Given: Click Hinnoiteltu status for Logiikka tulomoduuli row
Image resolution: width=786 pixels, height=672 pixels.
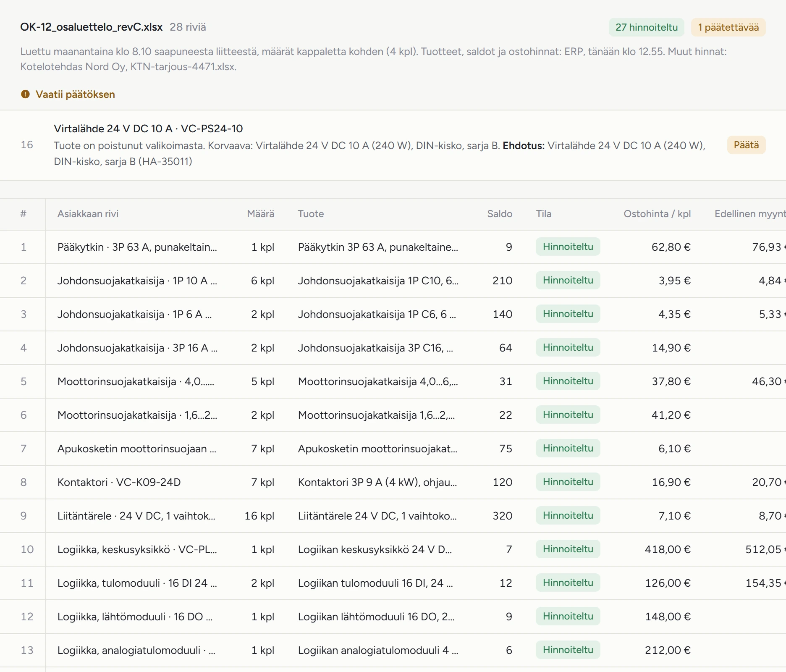Looking at the screenshot, I should pyautogui.click(x=568, y=583).
